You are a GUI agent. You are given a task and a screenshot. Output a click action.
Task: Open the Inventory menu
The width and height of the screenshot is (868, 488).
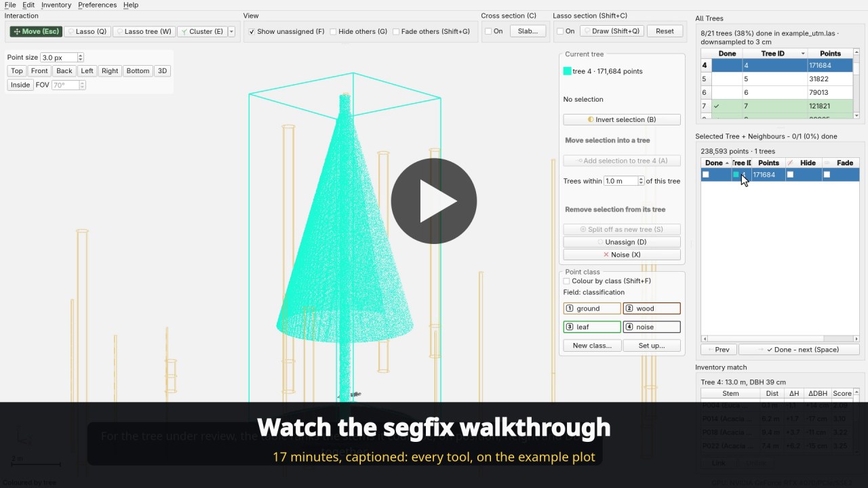click(56, 5)
